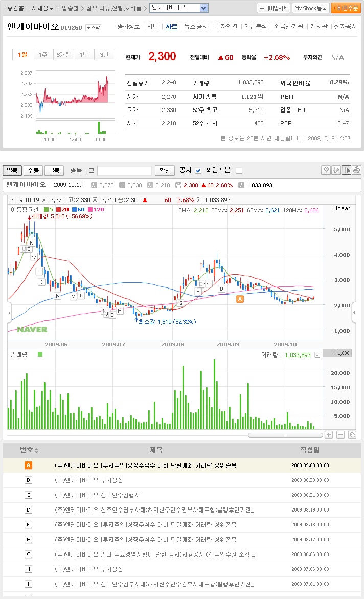
Task: Sort the list by 번호 column arrows
Action: click(x=36, y=450)
